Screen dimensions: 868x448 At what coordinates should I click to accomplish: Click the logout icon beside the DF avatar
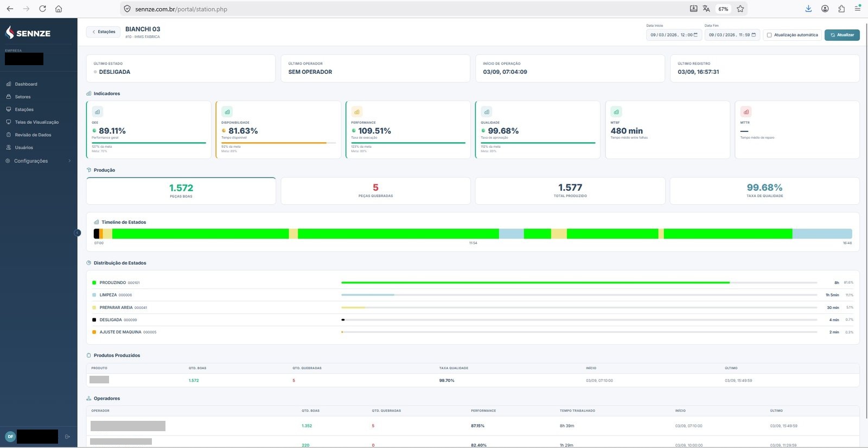(x=68, y=437)
